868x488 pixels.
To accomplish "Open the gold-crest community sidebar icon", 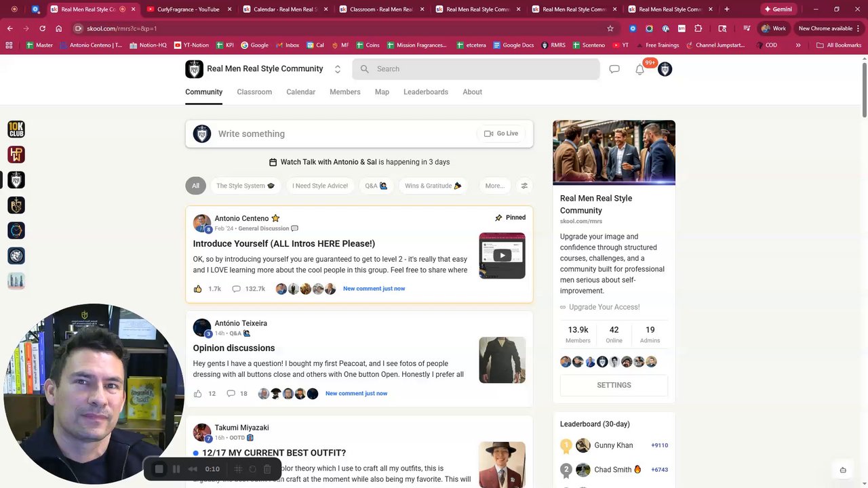I will pyautogui.click(x=16, y=205).
